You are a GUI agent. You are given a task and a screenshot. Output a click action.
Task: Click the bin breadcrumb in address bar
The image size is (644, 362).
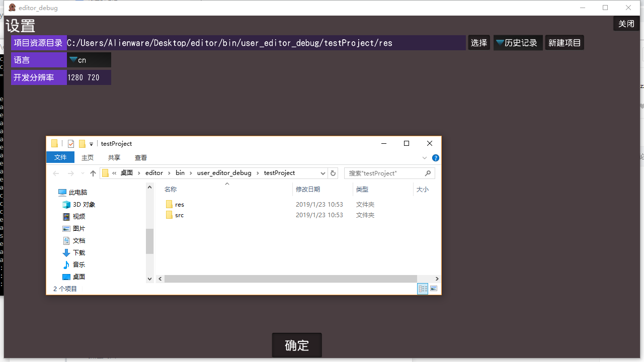[x=180, y=172]
